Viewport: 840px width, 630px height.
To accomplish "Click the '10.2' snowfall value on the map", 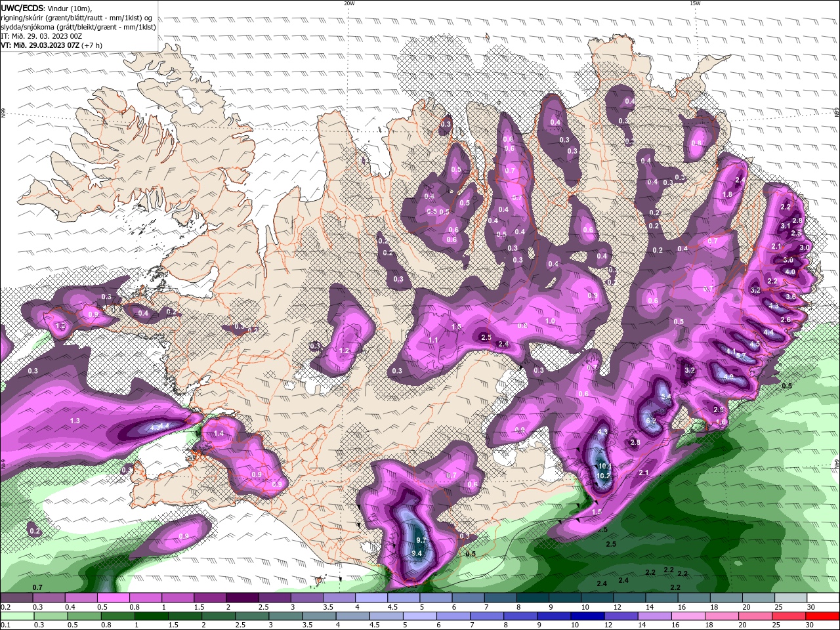I will pos(604,476).
